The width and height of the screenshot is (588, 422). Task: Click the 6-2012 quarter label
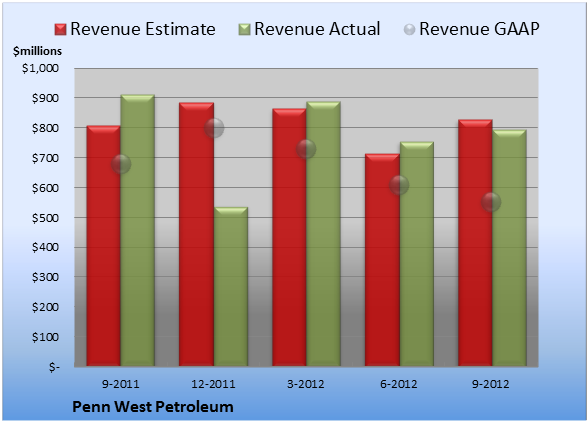(399, 384)
